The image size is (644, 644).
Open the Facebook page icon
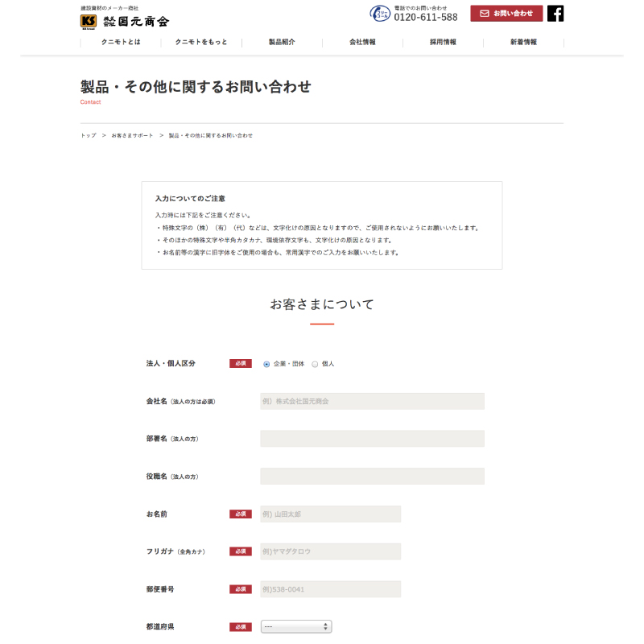click(555, 14)
